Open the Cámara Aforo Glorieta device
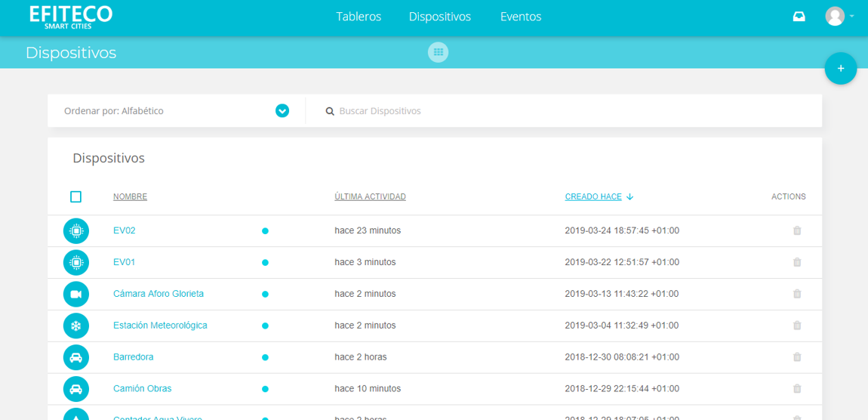Image resolution: width=868 pixels, height=420 pixels. [159, 294]
